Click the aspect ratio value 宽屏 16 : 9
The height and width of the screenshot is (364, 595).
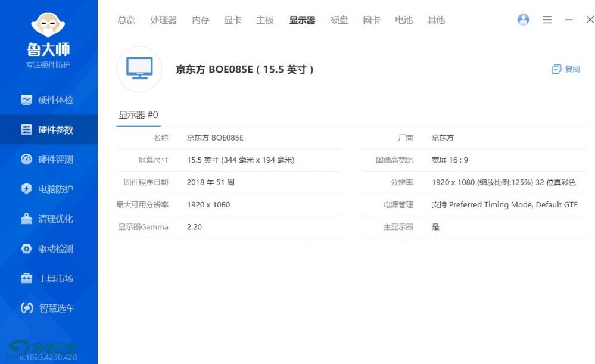click(450, 160)
